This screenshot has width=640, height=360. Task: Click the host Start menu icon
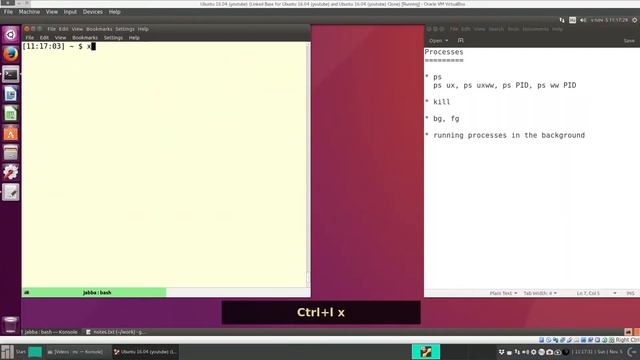pyautogui.click(x=7, y=352)
